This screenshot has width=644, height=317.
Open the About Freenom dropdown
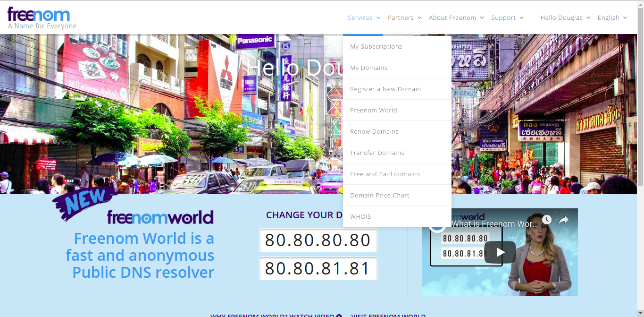coord(456,17)
